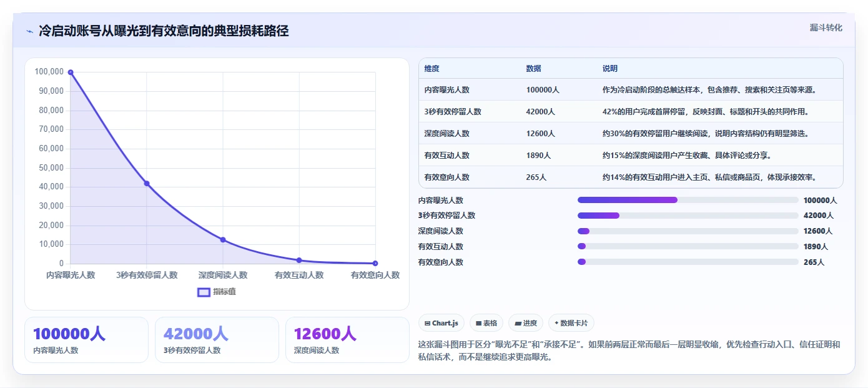Select table cell 深度阅读人数
Image resolution: width=868 pixels, height=388 pixels.
point(446,134)
